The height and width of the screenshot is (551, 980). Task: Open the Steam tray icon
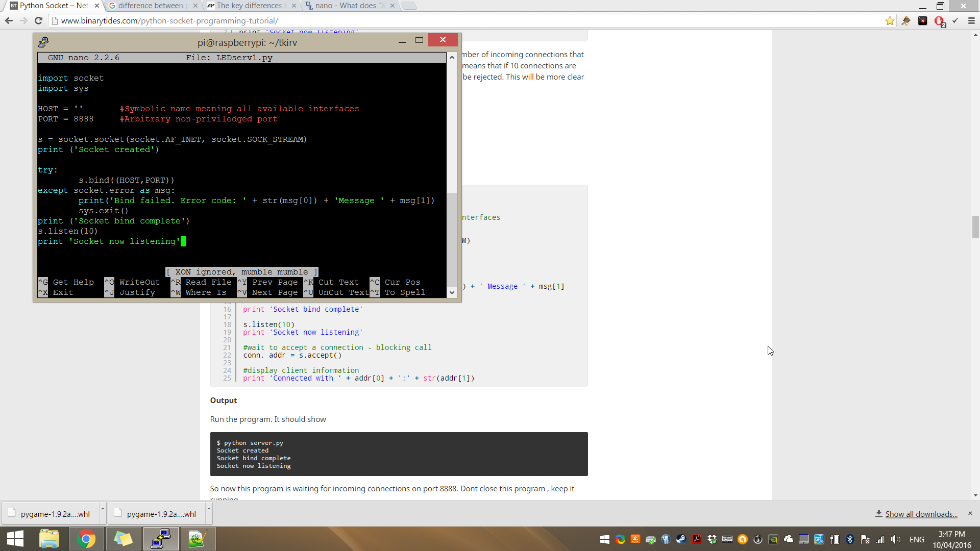(x=681, y=539)
